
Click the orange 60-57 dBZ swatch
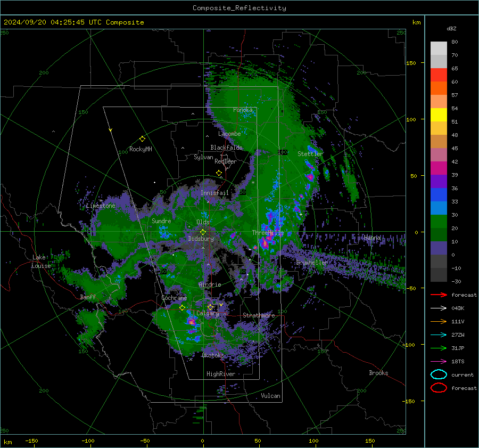coord(439,88)
